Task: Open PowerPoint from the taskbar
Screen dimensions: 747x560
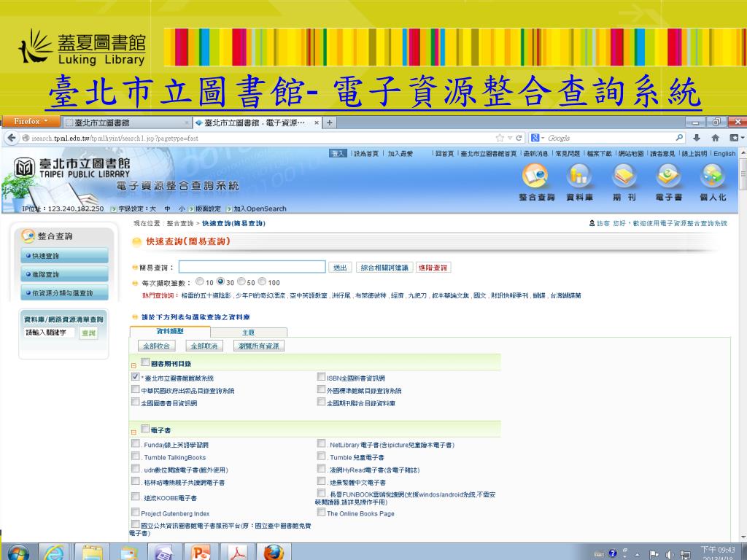Action: [201, 553]
